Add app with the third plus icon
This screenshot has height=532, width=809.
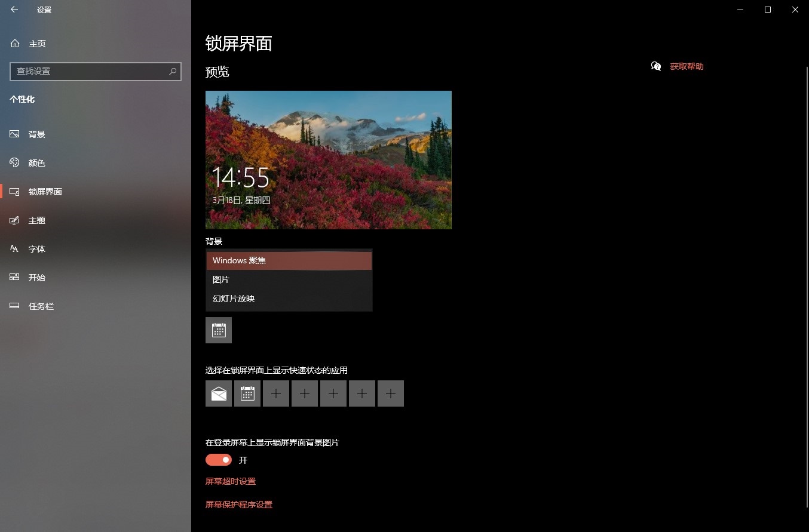point(333,393)
